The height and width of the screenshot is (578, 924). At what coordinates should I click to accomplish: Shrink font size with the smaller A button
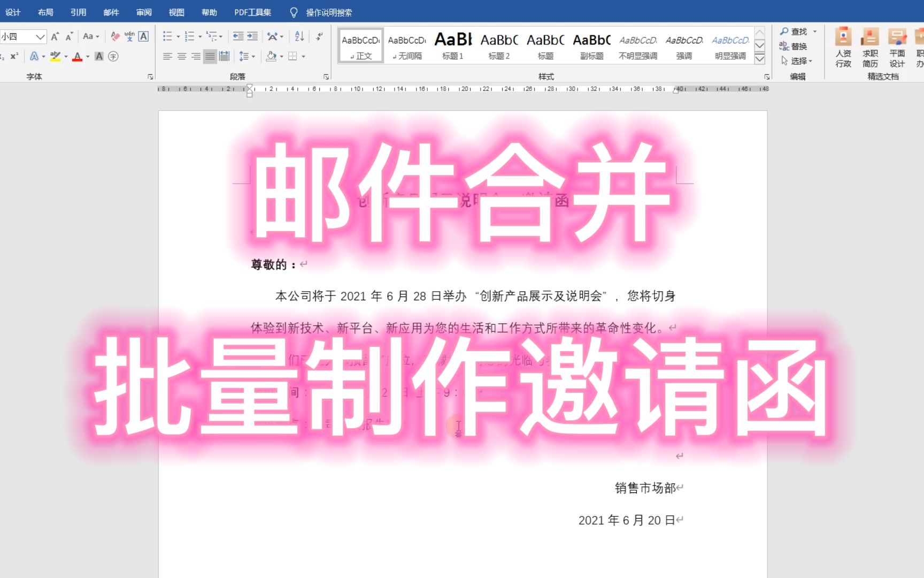point(69,36)
